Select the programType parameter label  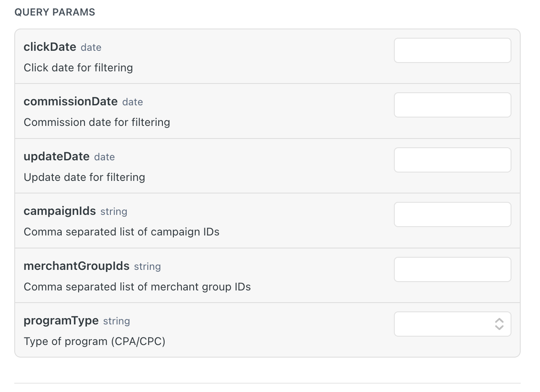point(61,321)
